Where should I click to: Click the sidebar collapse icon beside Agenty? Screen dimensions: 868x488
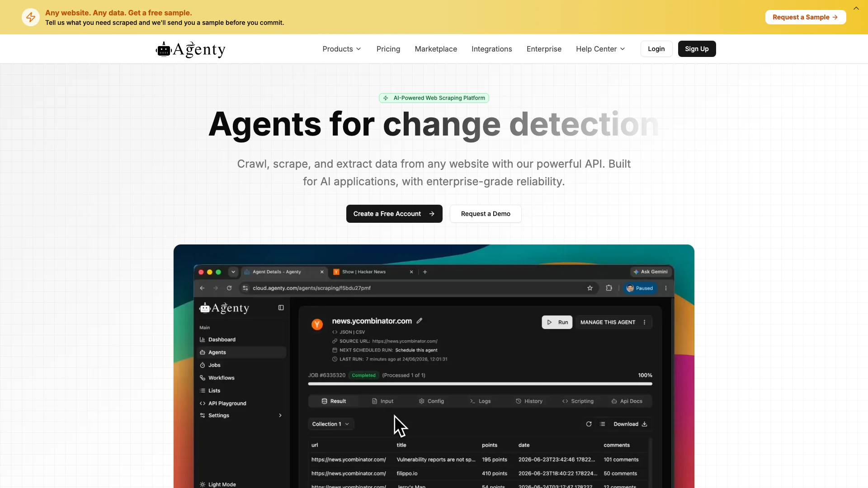pyautogui.click(x=281, y=308)
